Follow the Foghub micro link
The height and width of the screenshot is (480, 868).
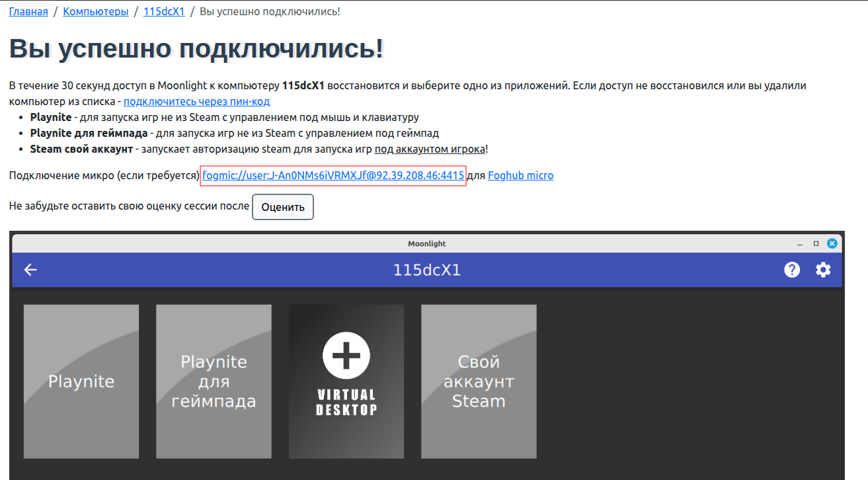[521, 176]
